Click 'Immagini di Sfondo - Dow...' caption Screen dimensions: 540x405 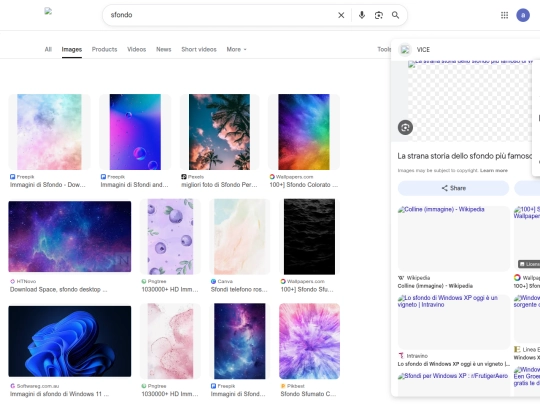(48, 185)
